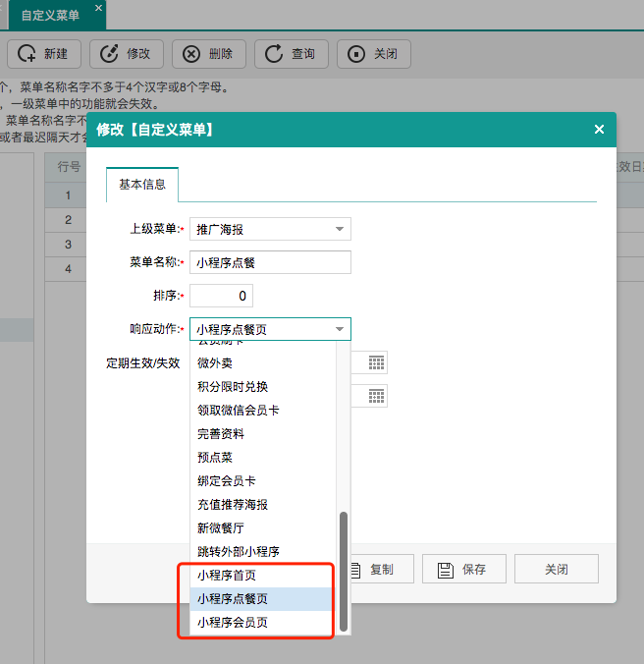Click the 菜单名称 text field
644x664 pixels.
(x=270, y=262)
